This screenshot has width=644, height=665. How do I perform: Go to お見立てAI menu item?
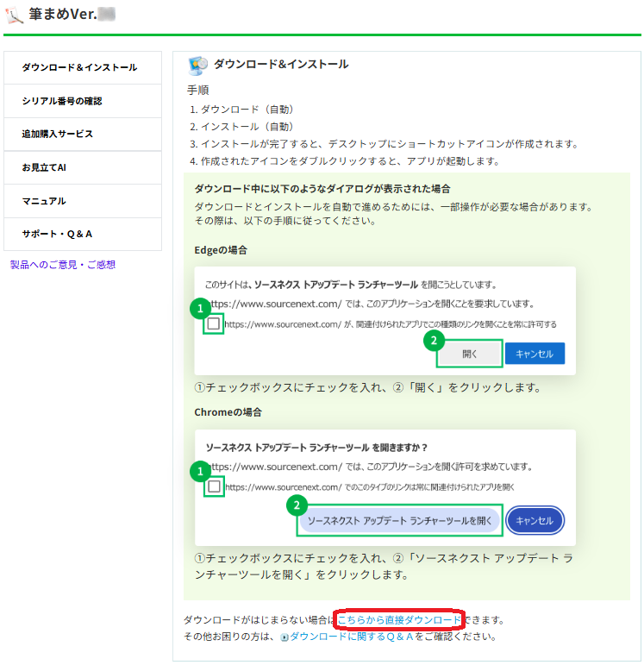pyautogui.click(x=83, y=167)
